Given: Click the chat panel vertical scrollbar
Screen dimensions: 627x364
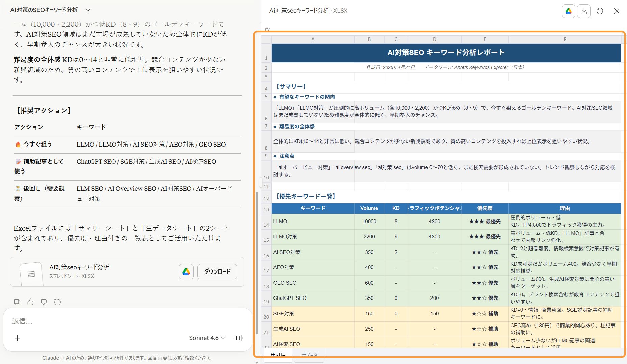Looking at the screenshot, I should coord(257,263).
